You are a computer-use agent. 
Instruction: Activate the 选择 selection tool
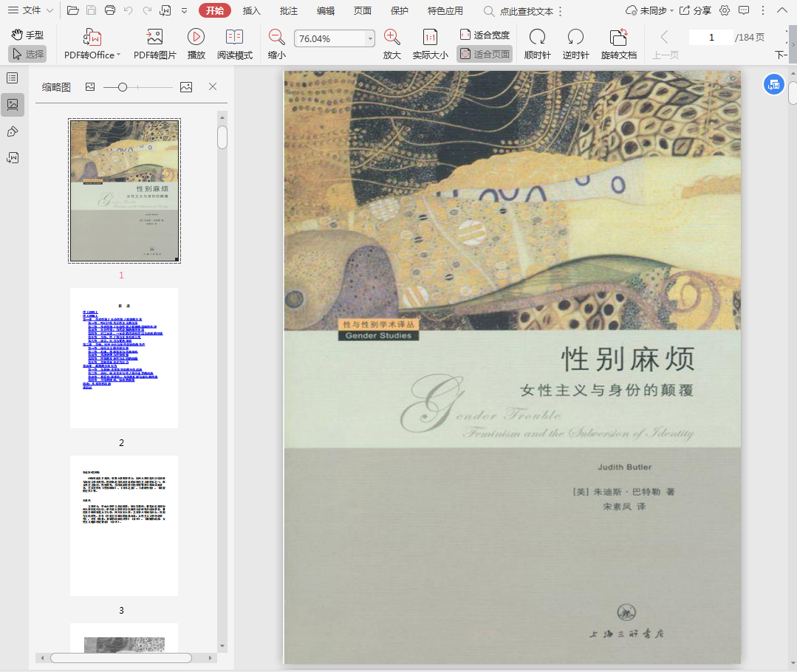(27, 54)
